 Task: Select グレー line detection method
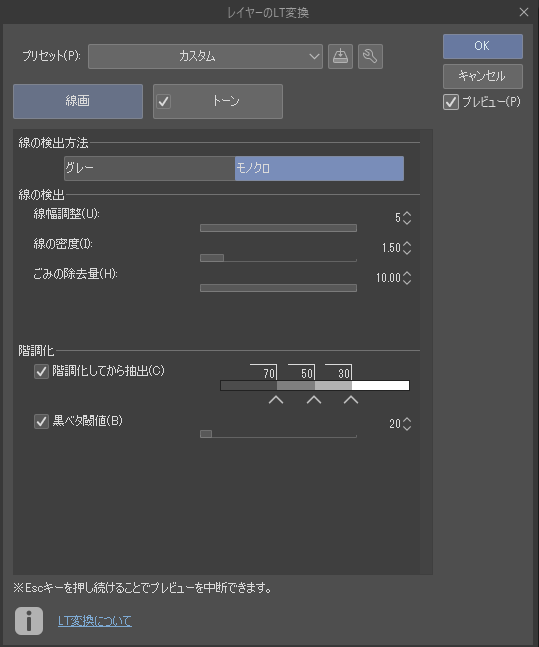click(x=149, y=168)
